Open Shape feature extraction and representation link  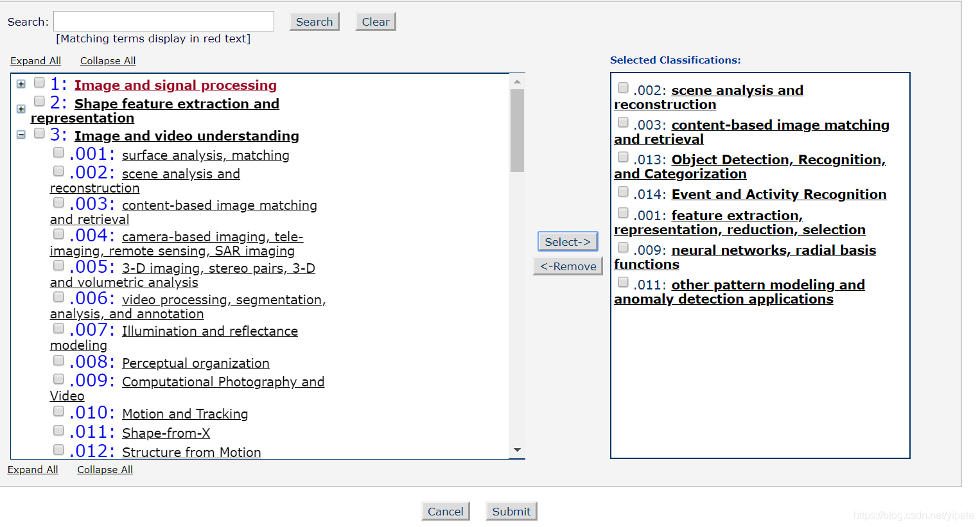tap(155, 110)
